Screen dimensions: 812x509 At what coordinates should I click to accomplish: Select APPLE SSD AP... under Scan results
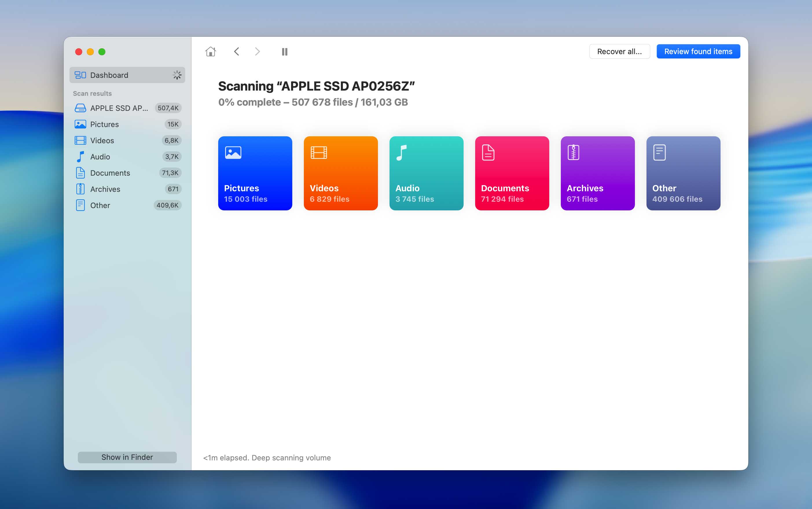click(118, 108)
